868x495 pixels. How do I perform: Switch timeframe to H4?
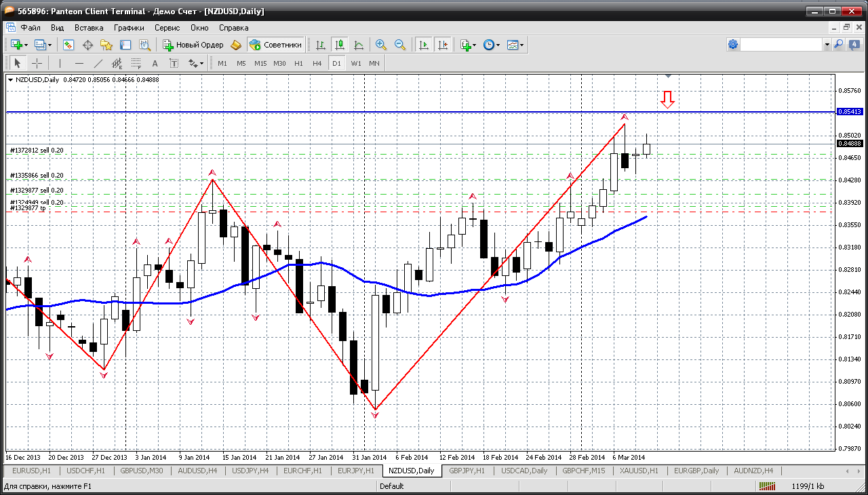pos(317,63)
